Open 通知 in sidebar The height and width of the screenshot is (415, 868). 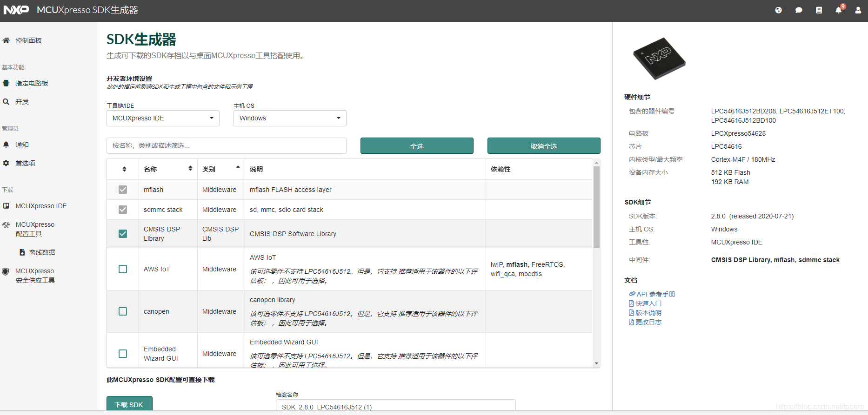click(x=22, y=145)
